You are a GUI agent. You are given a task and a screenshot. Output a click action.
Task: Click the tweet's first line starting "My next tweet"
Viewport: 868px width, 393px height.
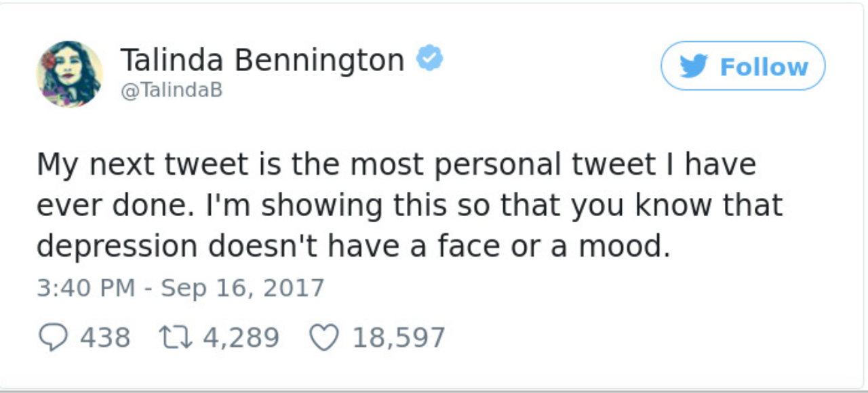coord(395,165)
